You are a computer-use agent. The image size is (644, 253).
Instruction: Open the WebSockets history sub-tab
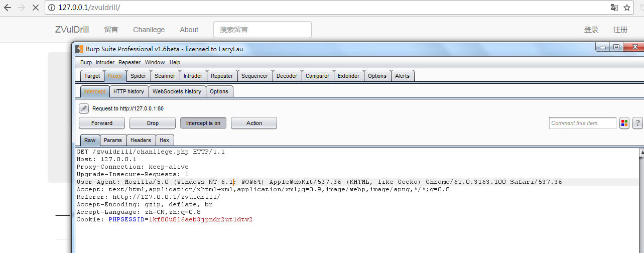(x=177, y=91)
